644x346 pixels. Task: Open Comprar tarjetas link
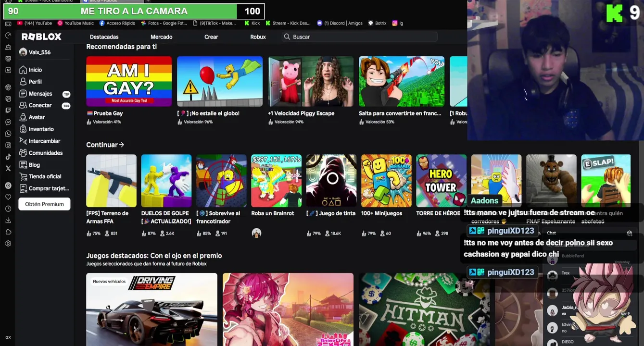tap(45, 188)
